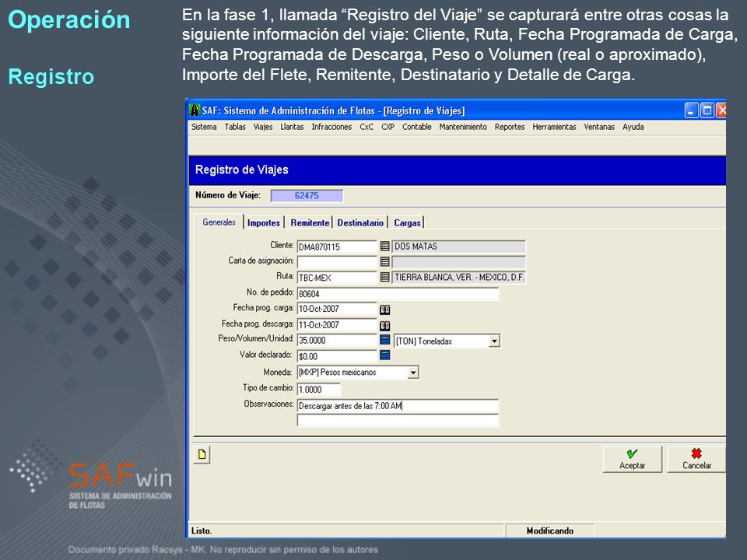Expand the [MXP] Pesos mexicanos currency dropdown
Screen dimensions: 747x560
413,373
